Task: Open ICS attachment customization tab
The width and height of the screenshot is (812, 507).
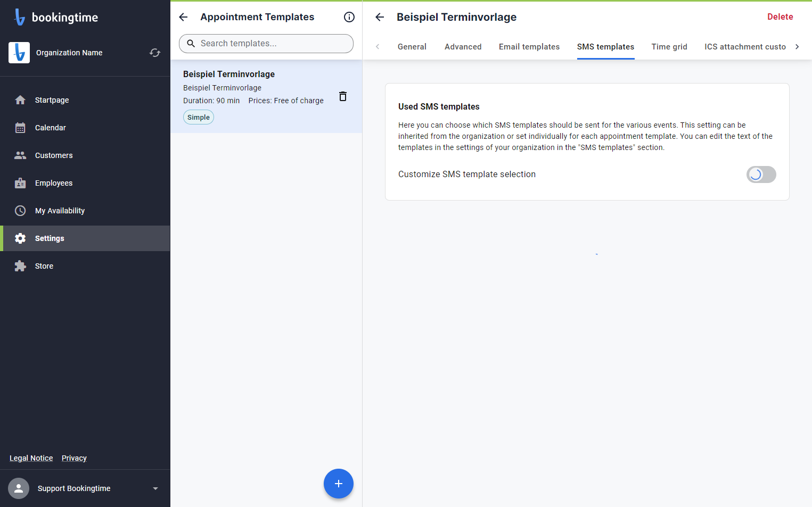Action: click(745, 47)
